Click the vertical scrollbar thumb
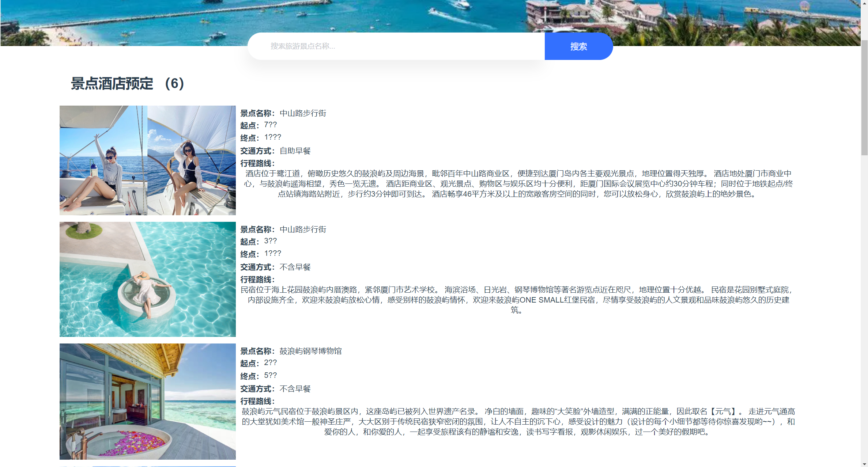The image size is (868, 467). click(x=864, y=98)
